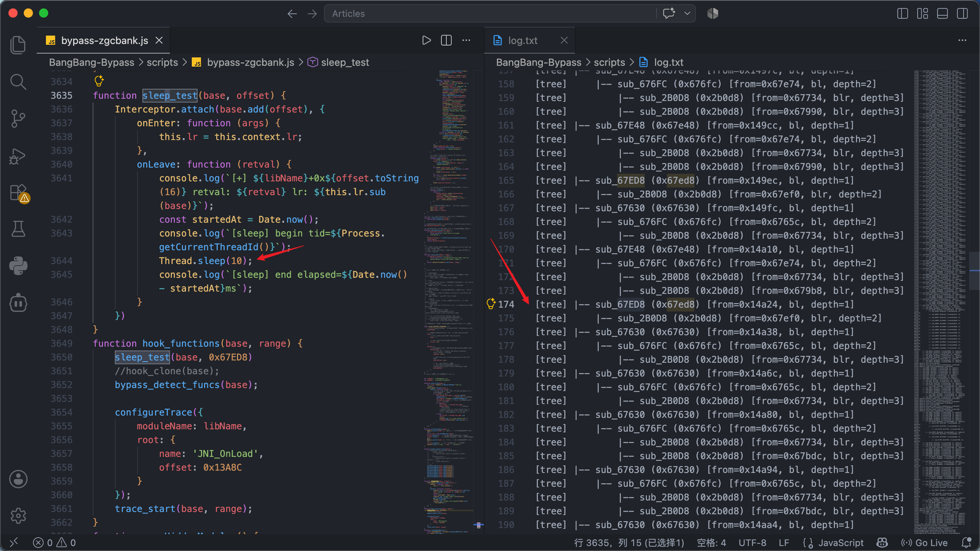Open the chat button in title bar

669,14
